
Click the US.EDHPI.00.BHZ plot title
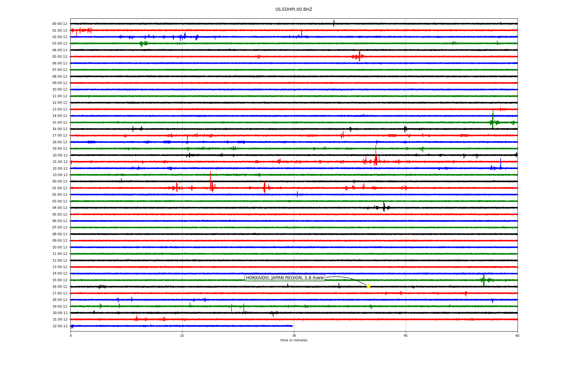coord(294,10)
